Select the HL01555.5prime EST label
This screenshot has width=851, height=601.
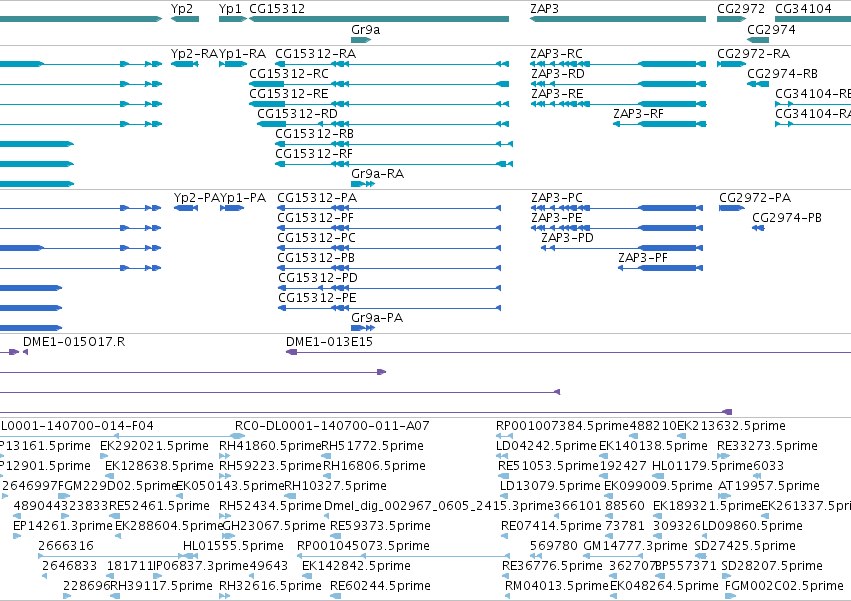point(233,546)
